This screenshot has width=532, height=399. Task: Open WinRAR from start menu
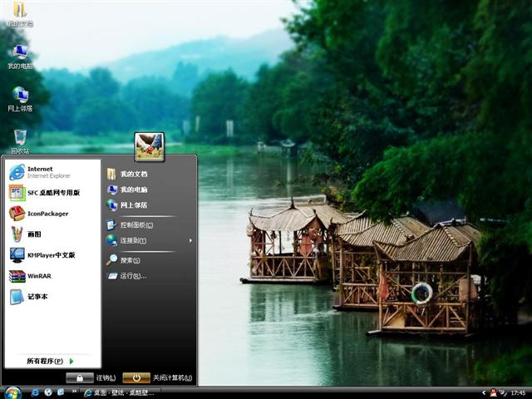pyautogui.click(x=53, y=276)
